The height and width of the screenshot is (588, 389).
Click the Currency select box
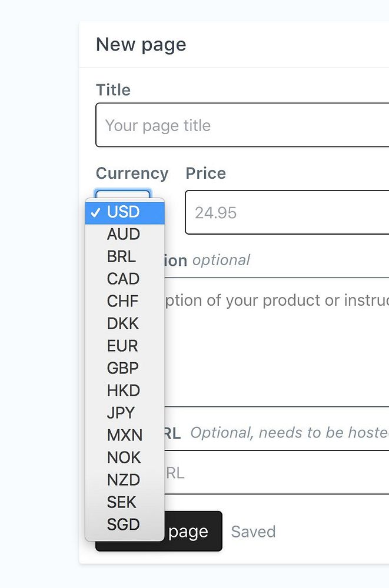click(123, 194)
